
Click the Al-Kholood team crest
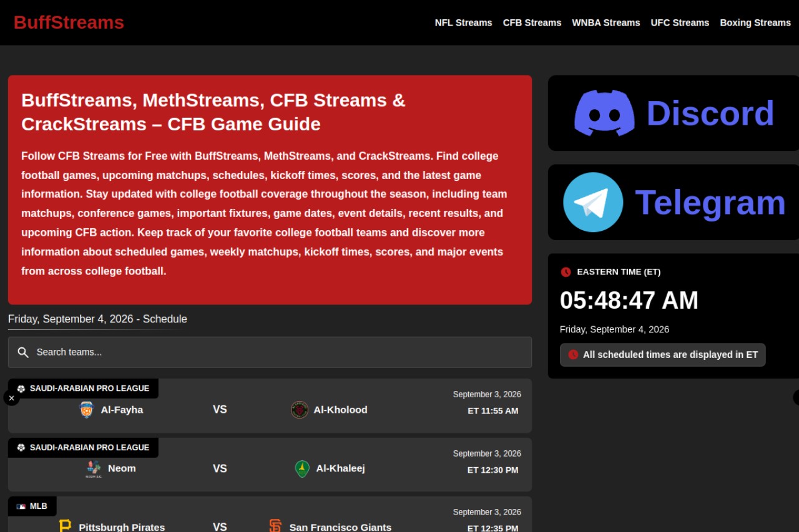pos(300,410)
